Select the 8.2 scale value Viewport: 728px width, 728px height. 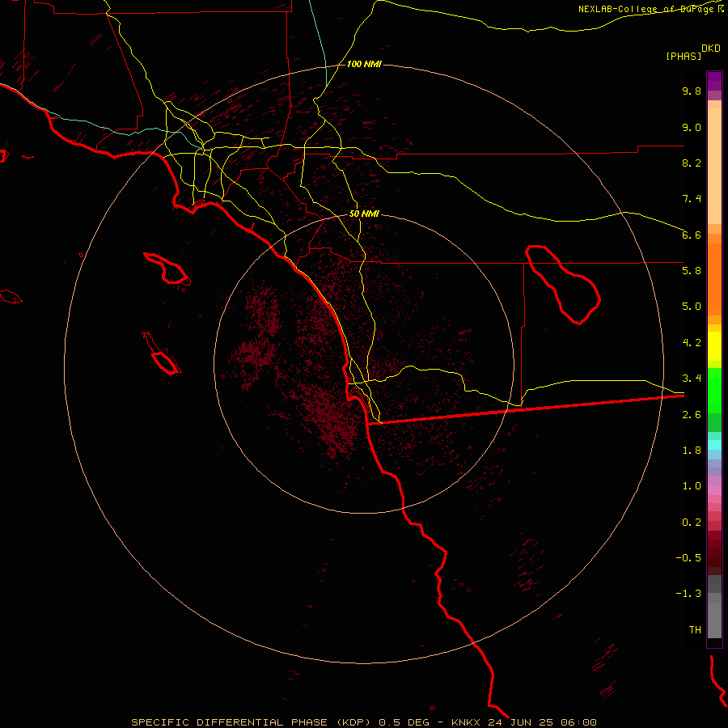tap(692, 163)
